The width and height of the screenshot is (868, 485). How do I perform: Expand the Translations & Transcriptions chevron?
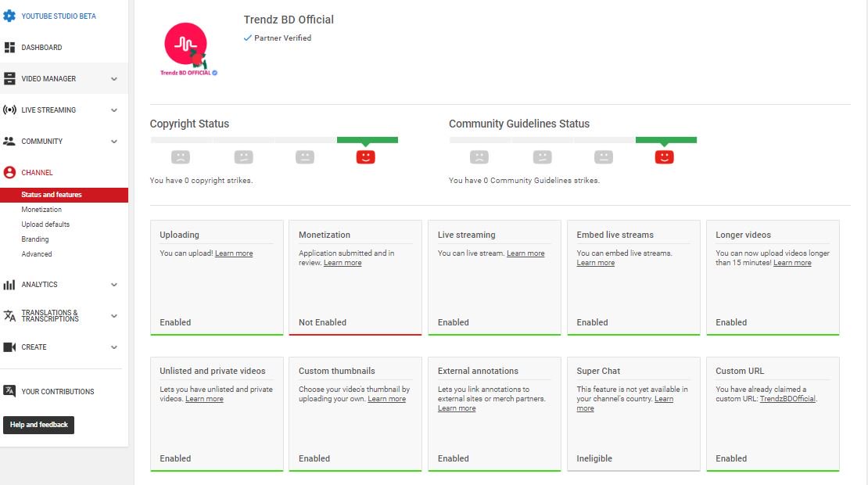(x=114, y=316)
